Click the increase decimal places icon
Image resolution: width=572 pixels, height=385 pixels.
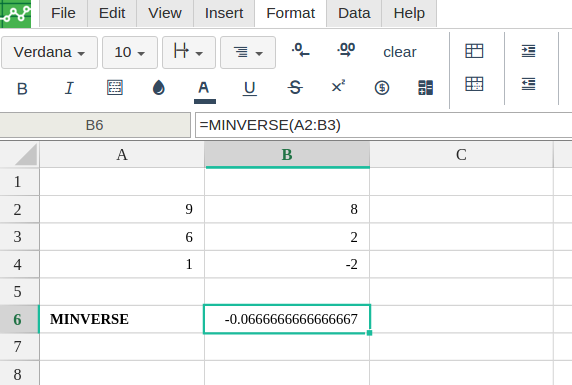coord(346,50)
